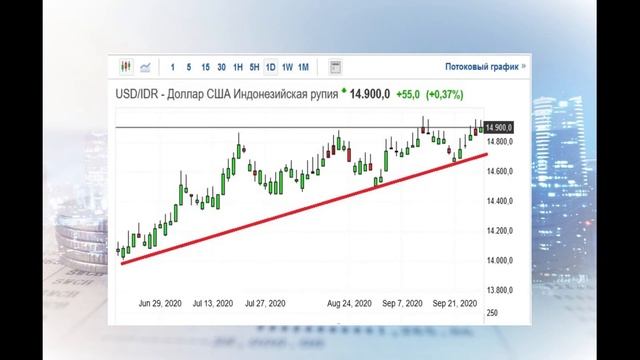640x360 pixels.
Task: Select the 1H timeframe
Action: point(238,67)
